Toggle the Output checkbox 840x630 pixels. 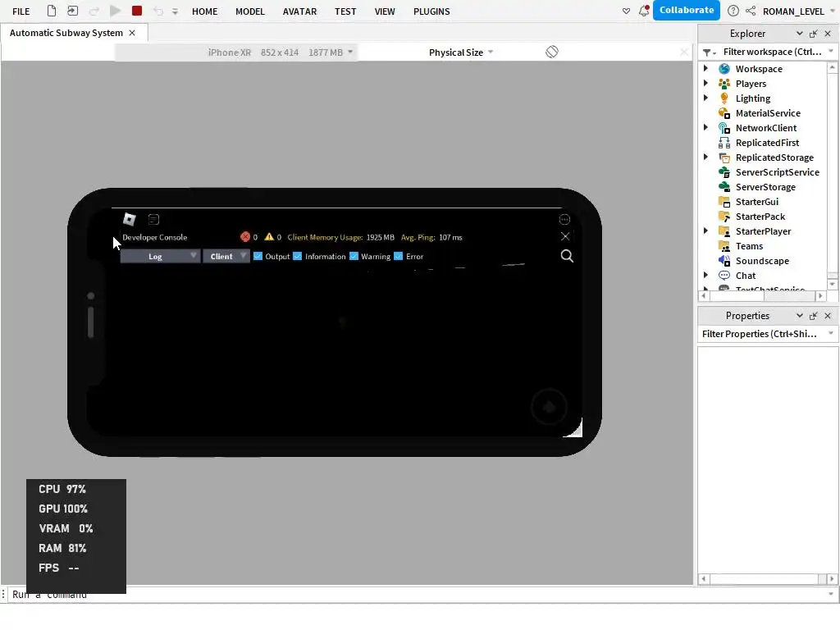click(x=258, y=256)
